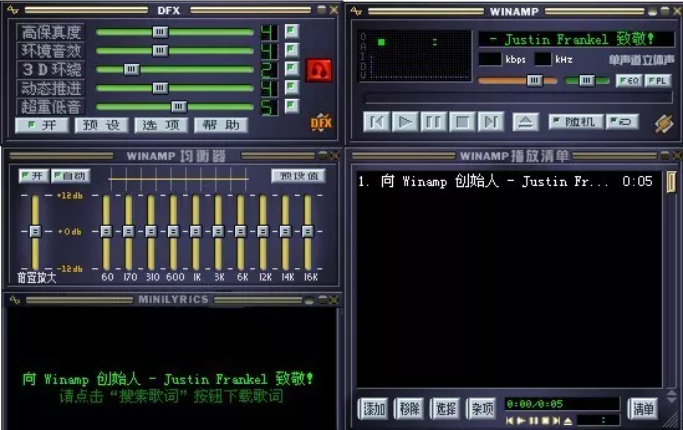Click the 请点击“搜索歌词” lyrics prompt text
The width and height of the screenshot is (683, 430).
(x=171, y=396)
